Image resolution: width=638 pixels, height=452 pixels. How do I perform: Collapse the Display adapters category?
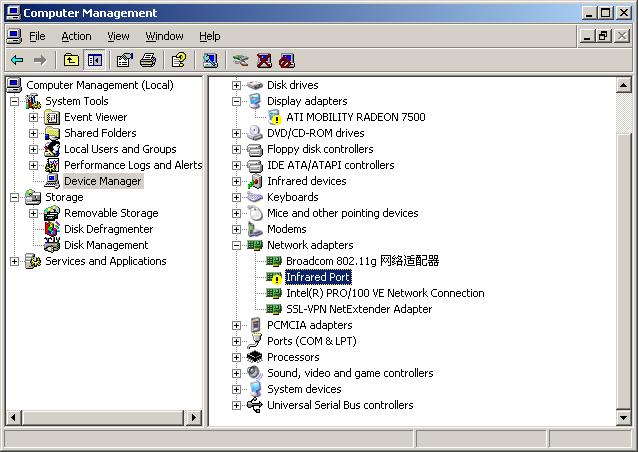(237, 101)
